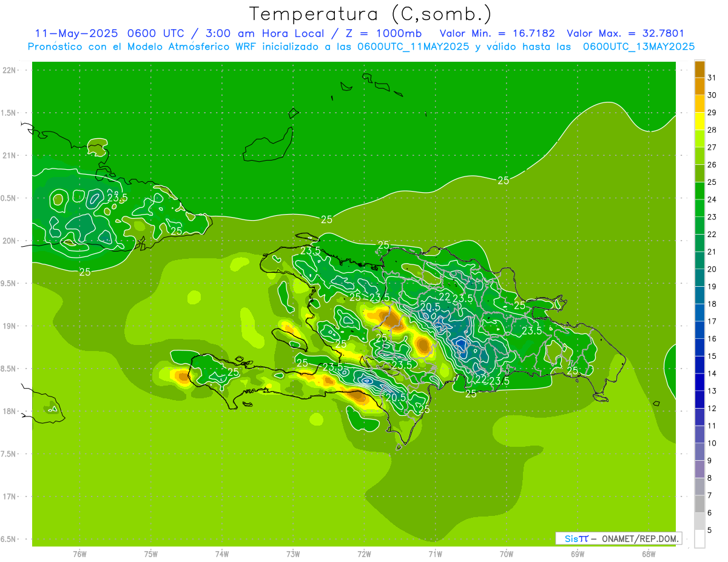
Task: Click the "74W" longitude axis label
Action: click(x=222, y=554)
